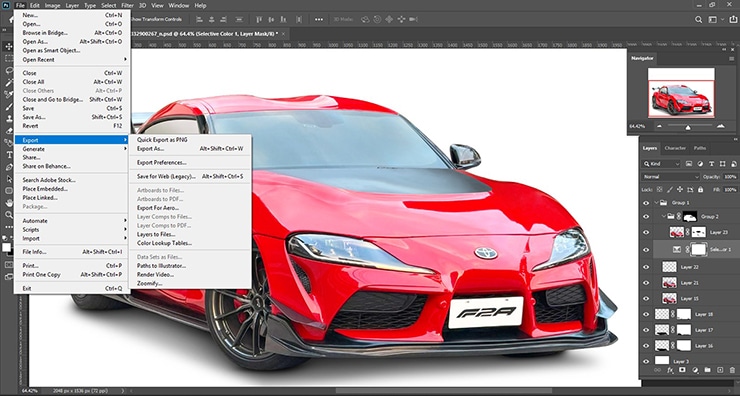Select the Zoom magnifier tool
Image resolution: width=740 pixels, height=396 pixels.
point(8,215)
